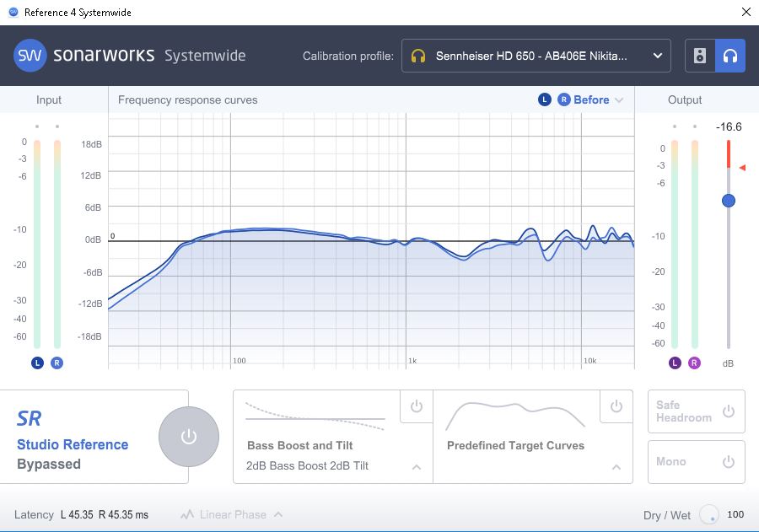Viewport: 759px width, 532px height.
Task: Click the Bypassed status text
Action: pyautogui.click(x=49, y=464)
